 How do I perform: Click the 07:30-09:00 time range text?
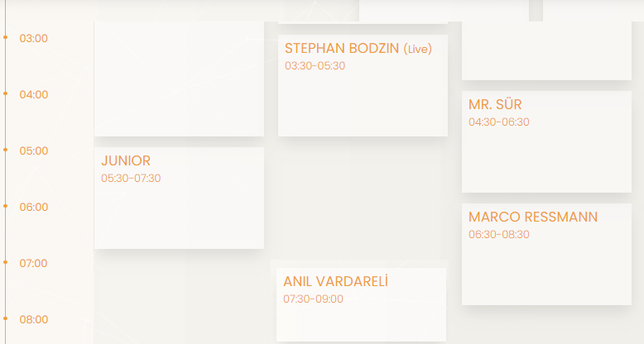(x=313, y=299)
